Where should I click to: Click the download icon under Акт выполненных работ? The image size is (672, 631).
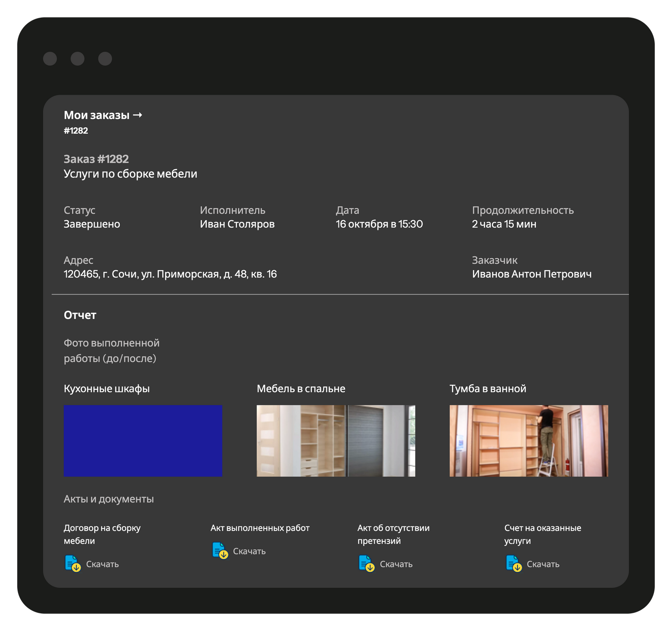[220, 550]
